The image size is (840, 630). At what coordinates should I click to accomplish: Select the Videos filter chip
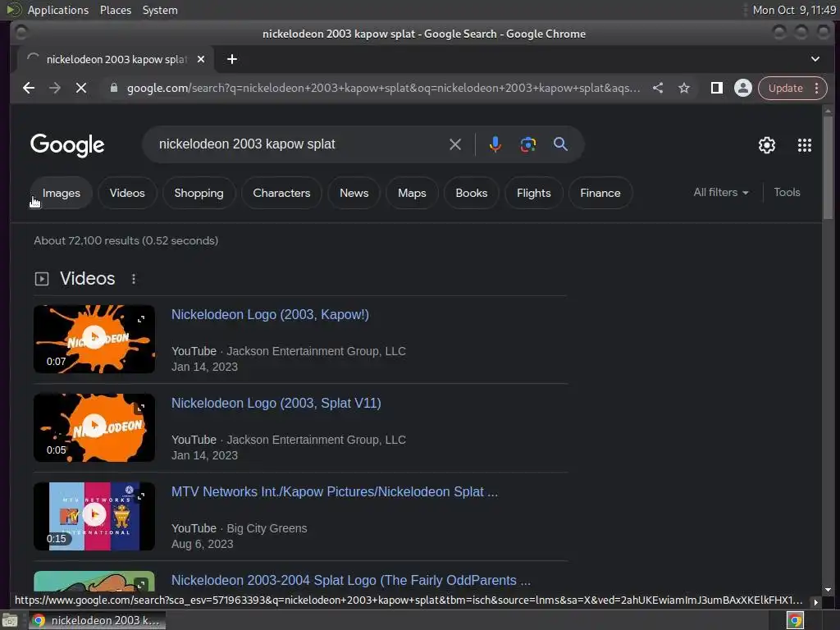point(127,194)
